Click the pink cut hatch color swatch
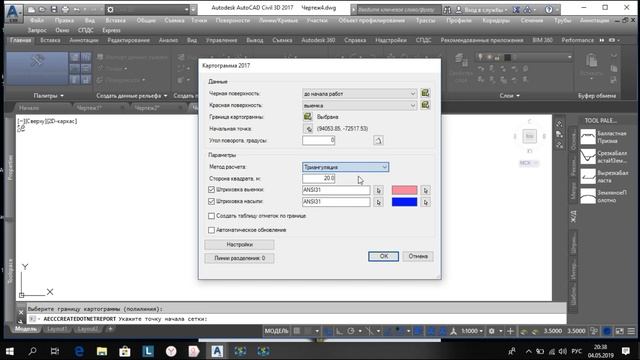Screen dimensions: 640x360 tap(404, 190)
